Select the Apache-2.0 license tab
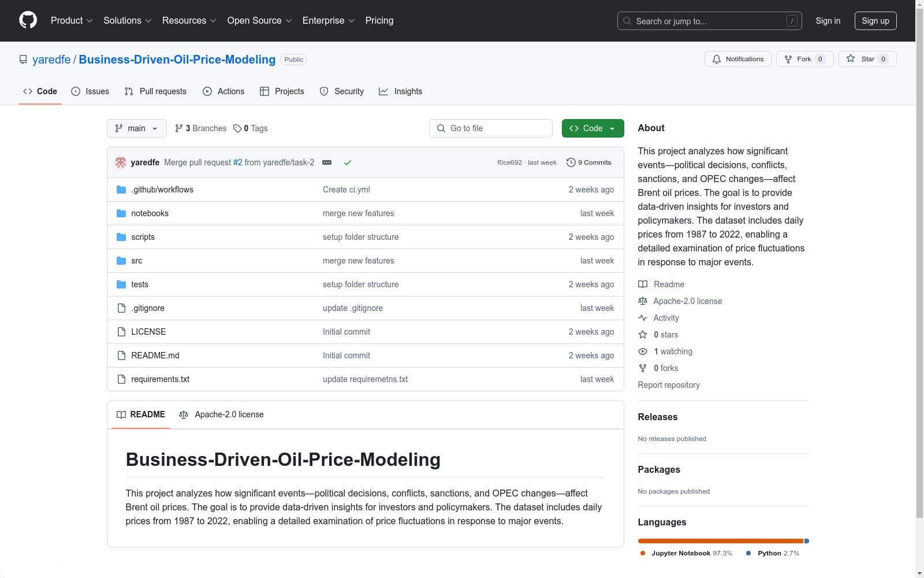 pos(221,414)
